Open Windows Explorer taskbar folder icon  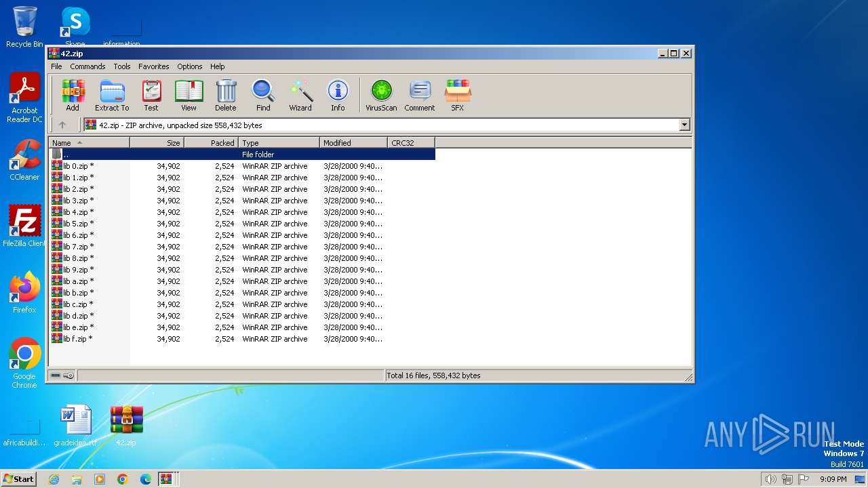coord(77,479)
